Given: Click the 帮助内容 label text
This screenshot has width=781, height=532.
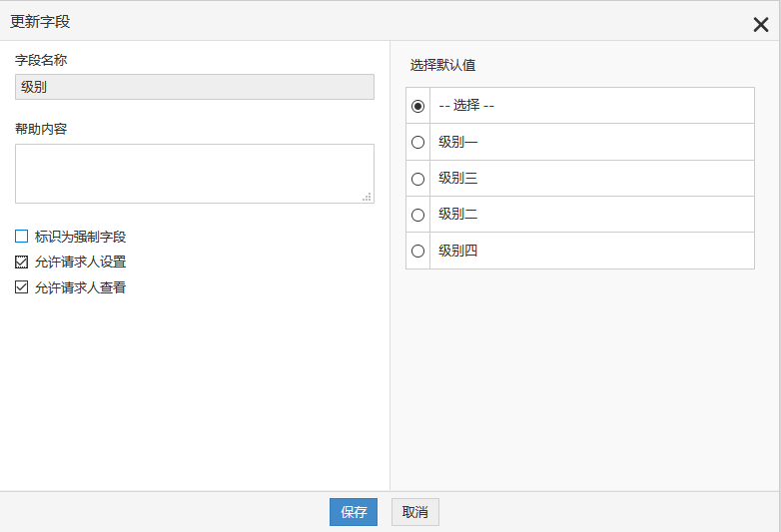Looking at the screenshot, I should [x=41, y=129].
